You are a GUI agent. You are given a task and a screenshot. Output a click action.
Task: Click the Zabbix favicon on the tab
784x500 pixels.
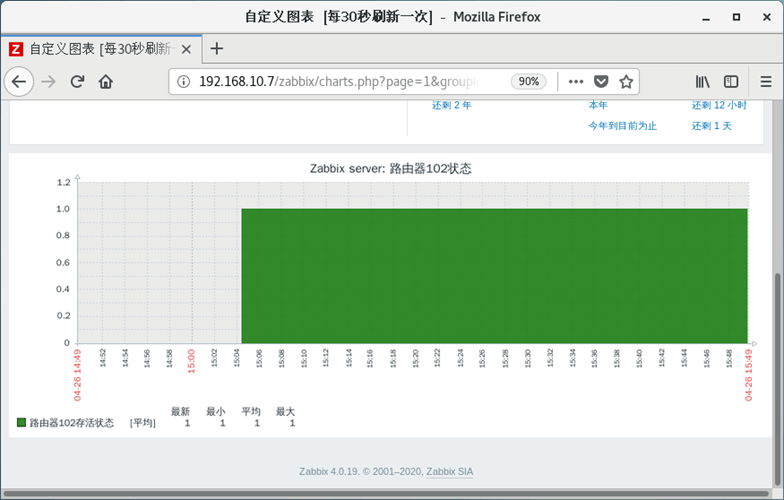pos(16,49)
